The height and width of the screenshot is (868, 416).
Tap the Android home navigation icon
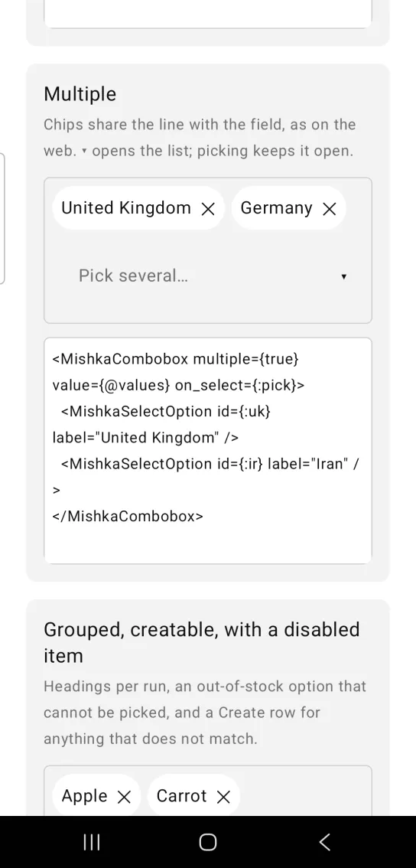tap(207, 842)
